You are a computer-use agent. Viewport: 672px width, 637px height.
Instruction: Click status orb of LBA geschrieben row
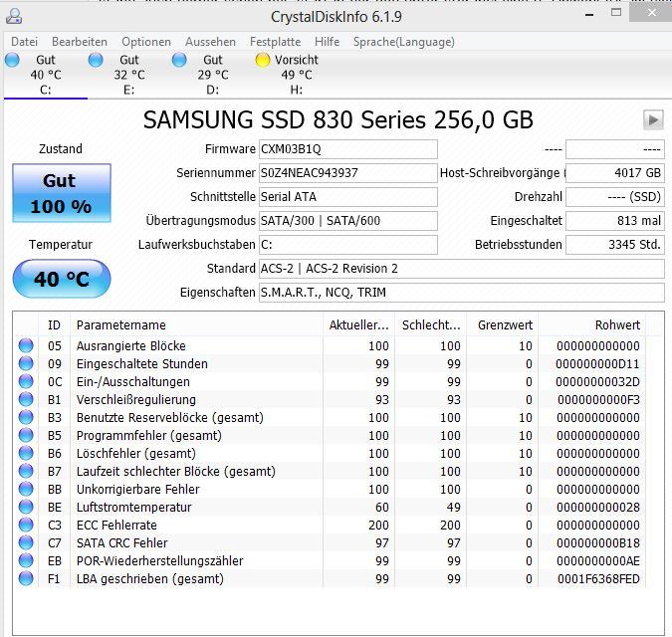tap(26, 578)
